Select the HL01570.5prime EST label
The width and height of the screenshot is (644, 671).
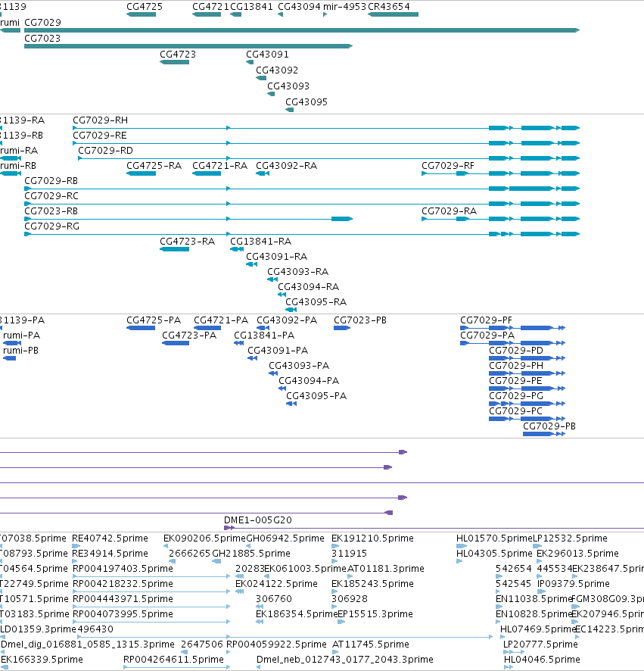(494, 538)
